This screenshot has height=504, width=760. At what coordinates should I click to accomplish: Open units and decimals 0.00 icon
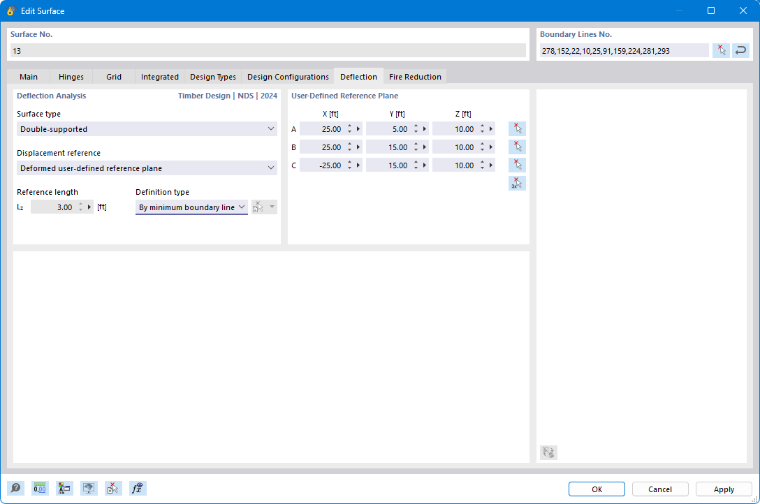(40, 488)
